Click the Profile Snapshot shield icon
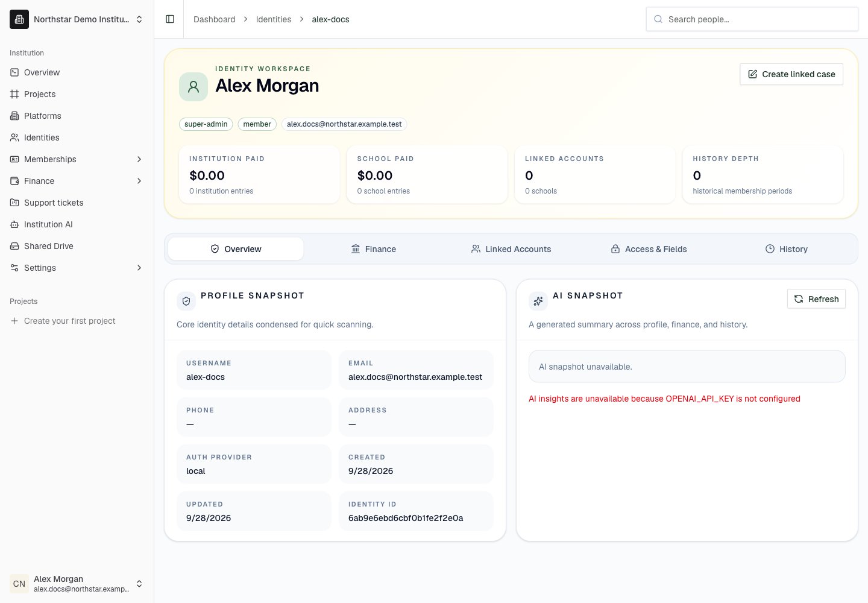868x603 pixels. (x=186, y=301)
